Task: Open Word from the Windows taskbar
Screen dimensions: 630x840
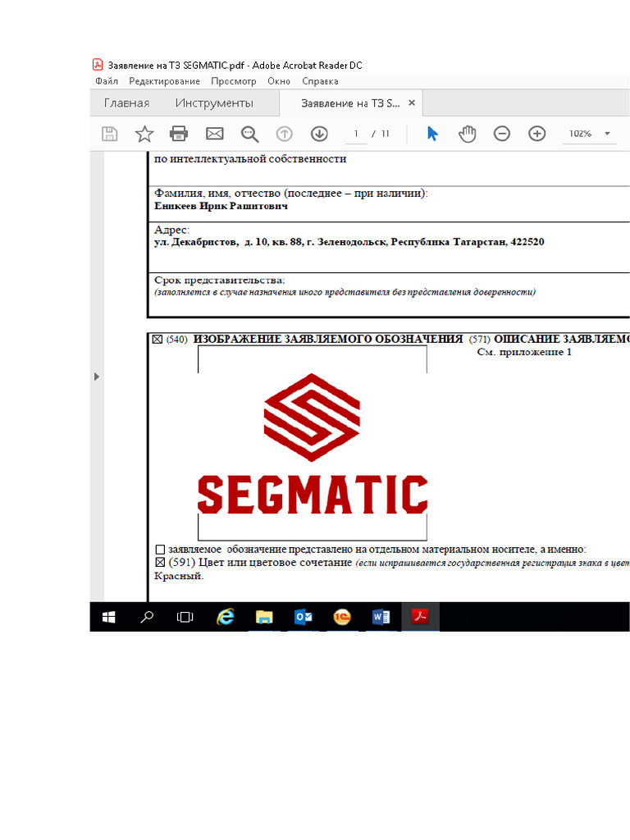Action: click(x=381, y=617)
